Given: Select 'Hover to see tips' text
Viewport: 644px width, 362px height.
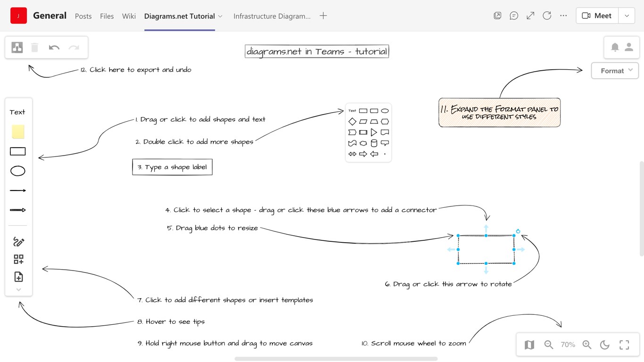Looking at the screenshot, I should point(171,321).
